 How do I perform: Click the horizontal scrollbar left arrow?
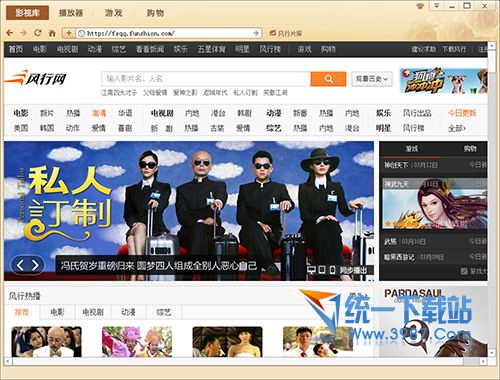[8, 361]
